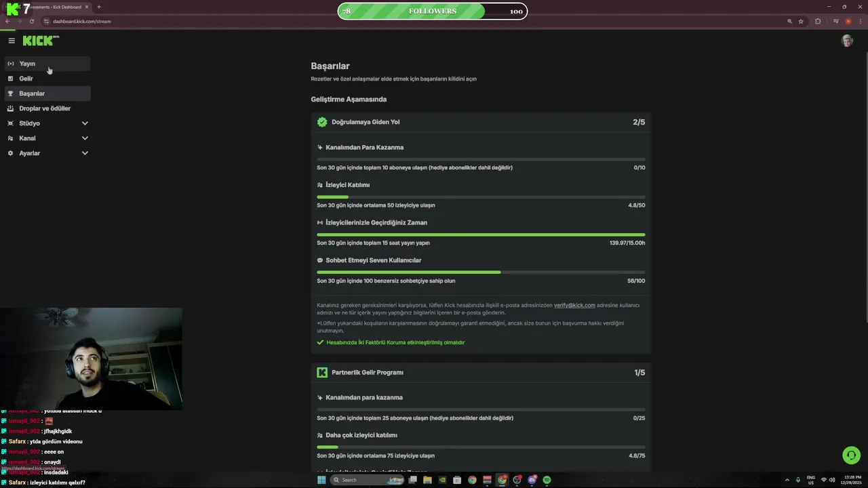Open the Yayın page in the sidebar
Screen dimensions: 868x488
(x=47, y=64)
